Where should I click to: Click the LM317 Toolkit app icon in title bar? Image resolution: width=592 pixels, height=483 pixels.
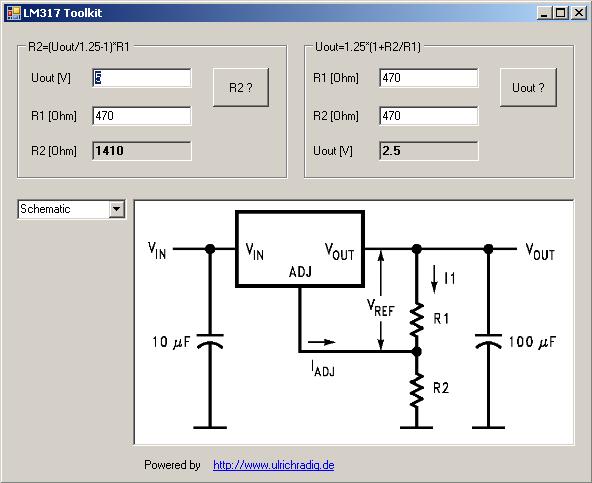coord(14,13)
